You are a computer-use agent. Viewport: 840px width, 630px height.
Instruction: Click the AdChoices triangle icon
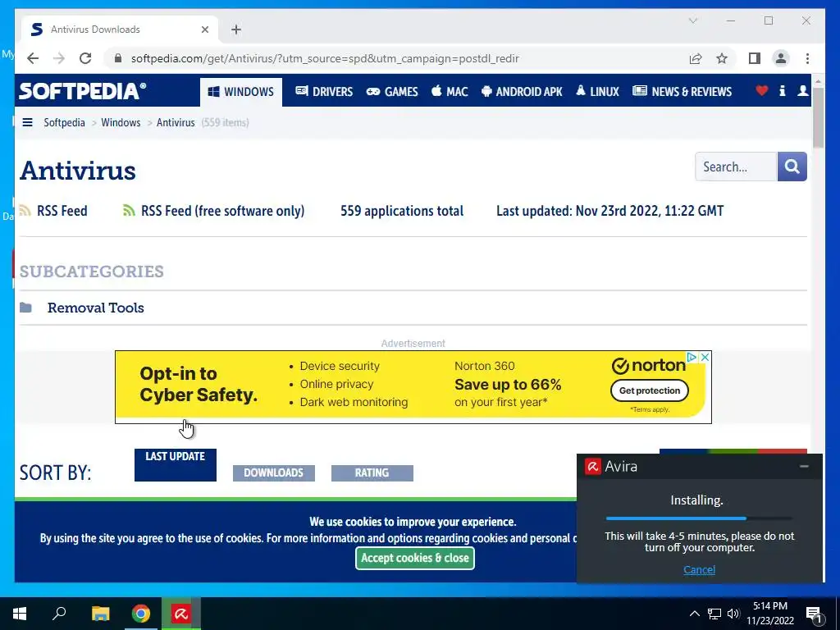point(692,357)
